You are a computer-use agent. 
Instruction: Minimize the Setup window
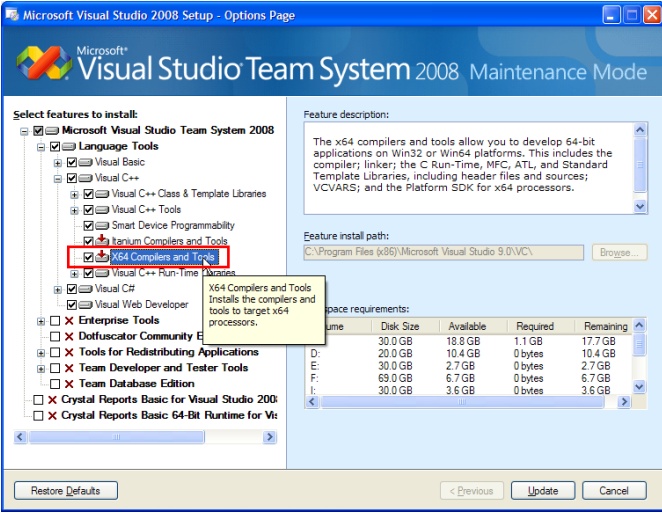611,16
